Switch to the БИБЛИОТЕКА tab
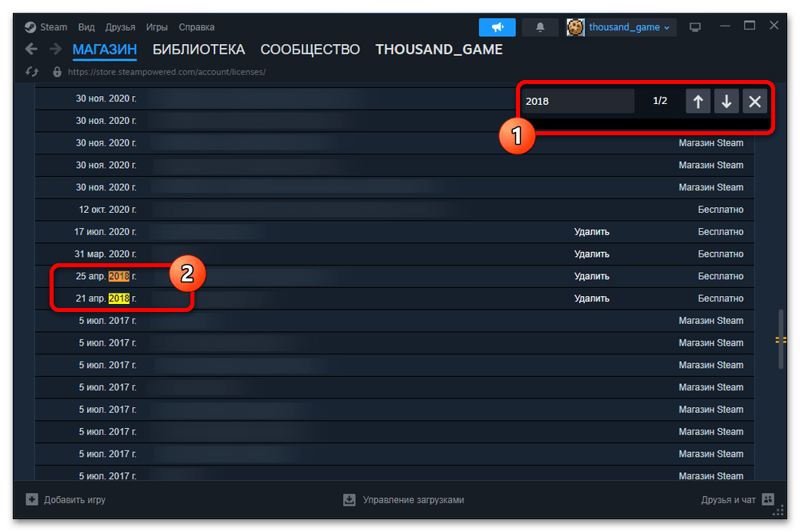The image size is (800, 532). pos(198,50)
